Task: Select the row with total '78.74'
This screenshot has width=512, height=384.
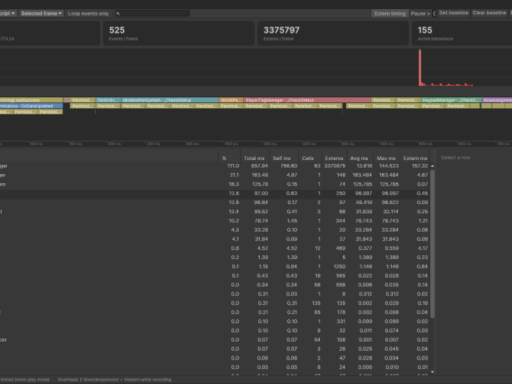Action: (215, 221)
